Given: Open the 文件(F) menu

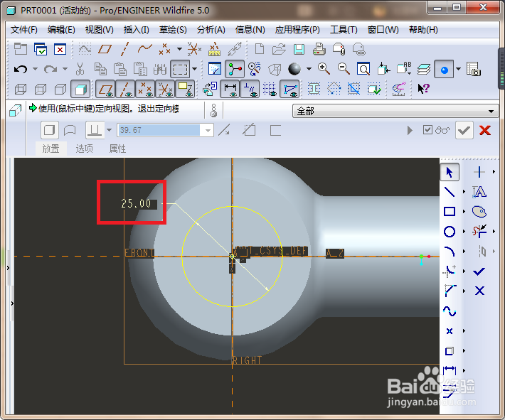Looking at the screenshot, I should [x=24, y=30].
